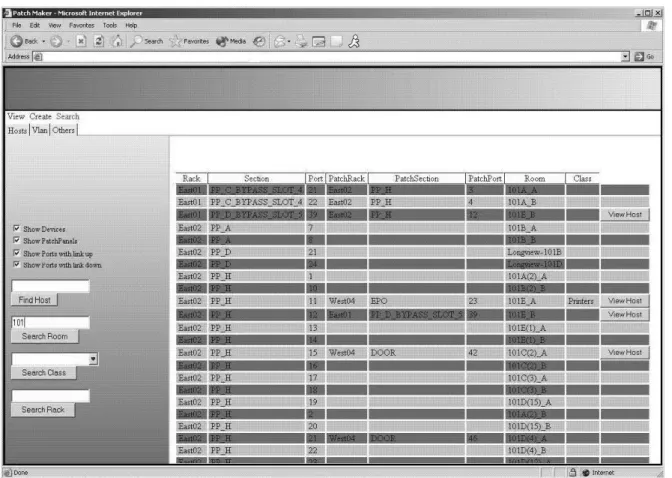Click the Class column header
Image resolution: width=672 pixels, height=478 pixels.
[582, 179]
